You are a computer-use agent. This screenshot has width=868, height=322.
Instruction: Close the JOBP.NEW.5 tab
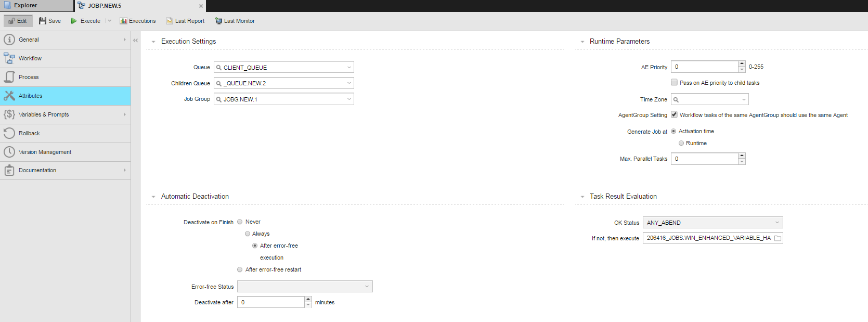pos(201,6)
